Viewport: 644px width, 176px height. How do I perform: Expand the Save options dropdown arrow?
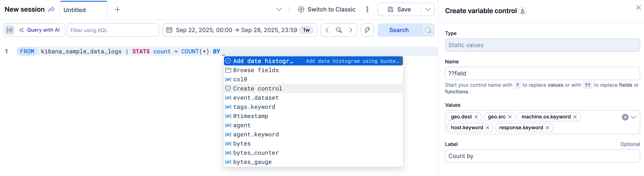coord(428,9)
